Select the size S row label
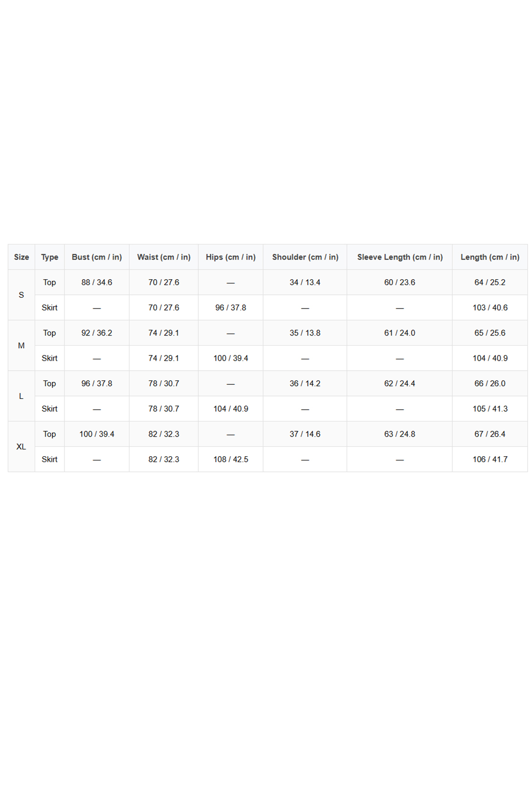Image resolution: width=532 pixels, height=798 pixels. coord(22,295)
